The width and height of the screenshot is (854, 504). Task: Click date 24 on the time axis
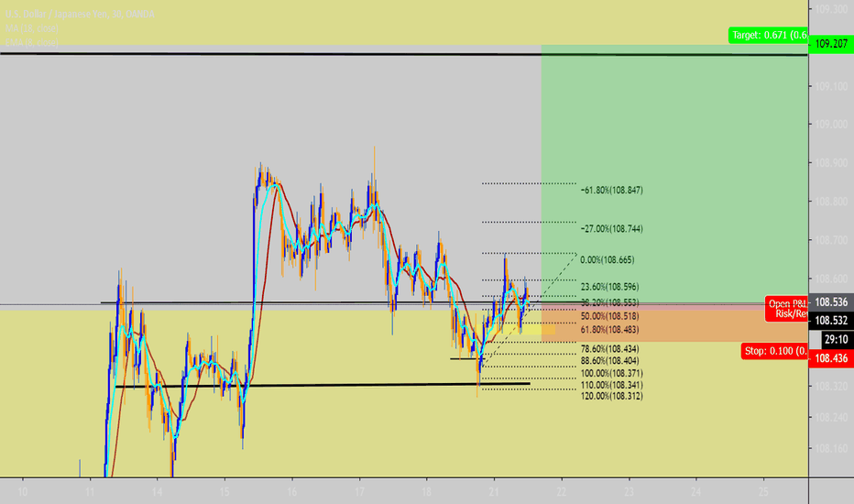click(696, 492)
